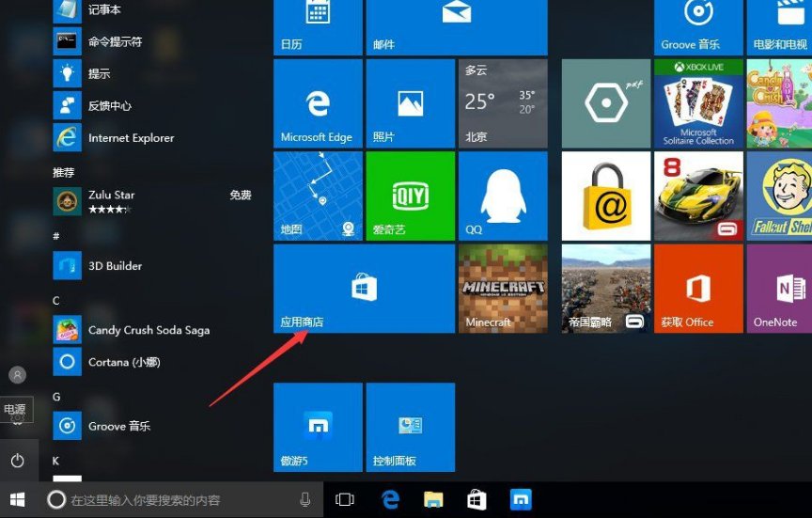Launch the Minecraft tile
Image resolution: width=812 pixels, height=518 pixels.
point(503,289)
